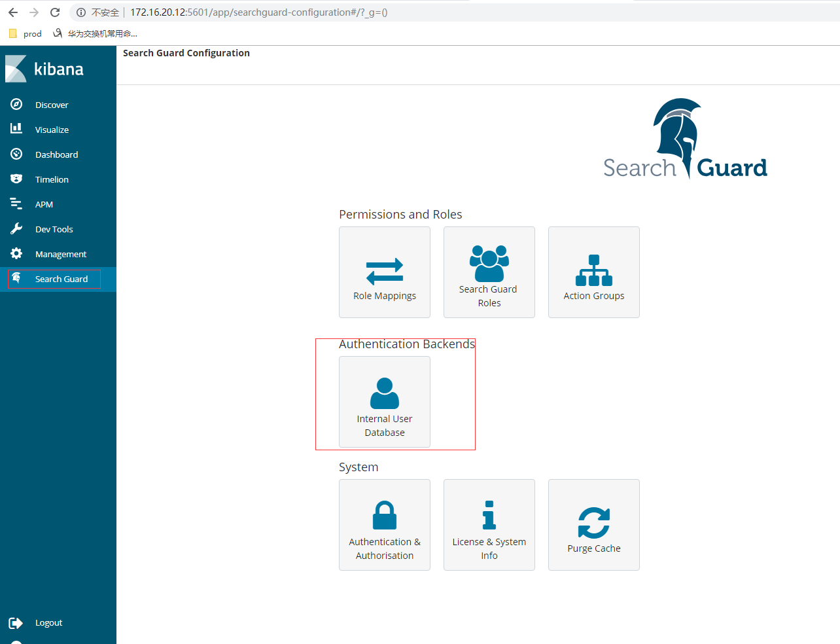Click the Purge Cache refresh icon

tap(594, 523)
